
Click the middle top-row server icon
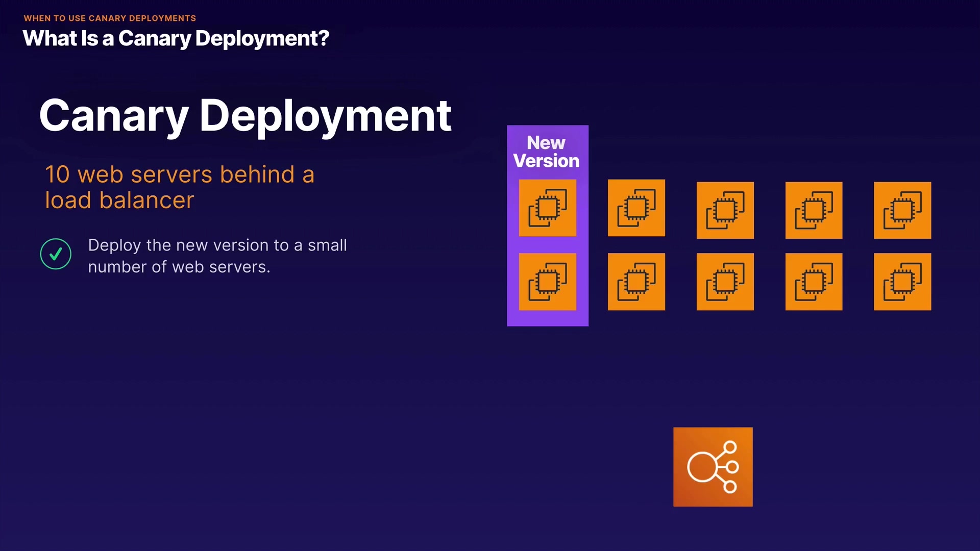pos(725,210)
